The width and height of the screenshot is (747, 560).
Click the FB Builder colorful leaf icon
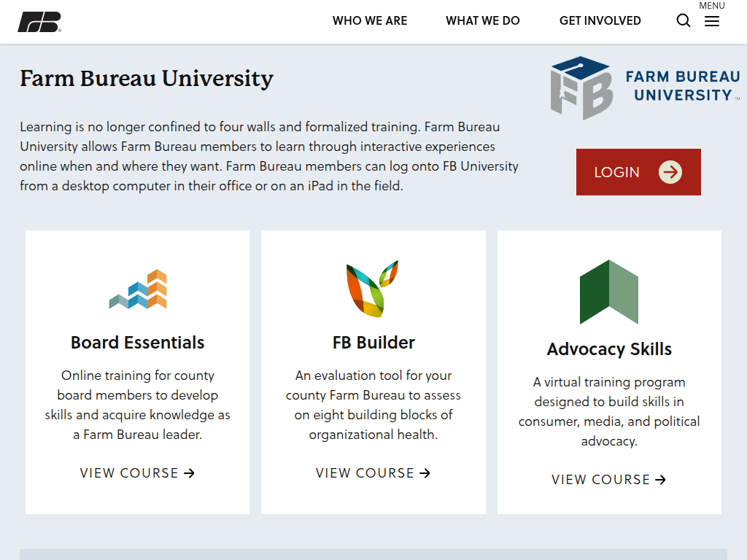373,289
